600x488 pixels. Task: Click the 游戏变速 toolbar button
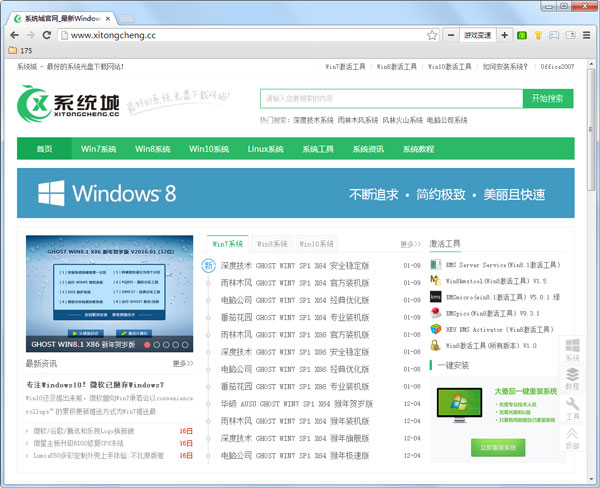pyautogui.click(x=478, y=35)
